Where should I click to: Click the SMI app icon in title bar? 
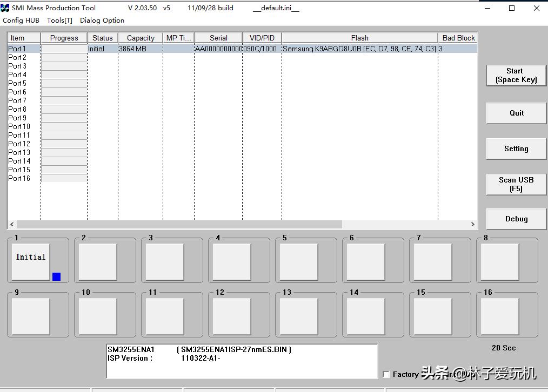pyautogui.click(x=5, y=8)
